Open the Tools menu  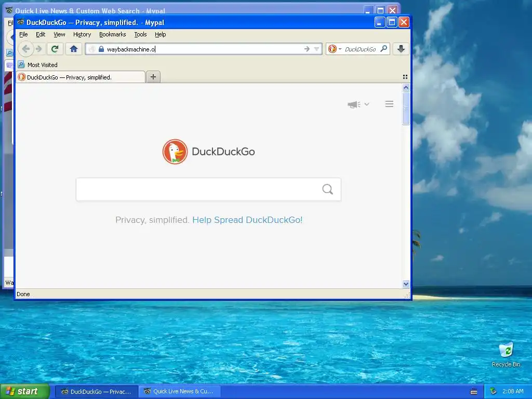coord(140,34)
